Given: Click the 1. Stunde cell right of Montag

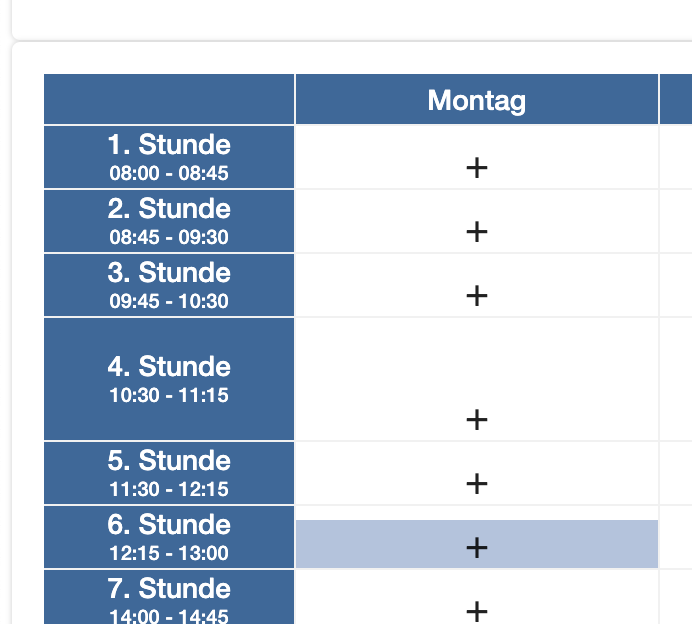Looking at the screenshot, I should [676, 157].
